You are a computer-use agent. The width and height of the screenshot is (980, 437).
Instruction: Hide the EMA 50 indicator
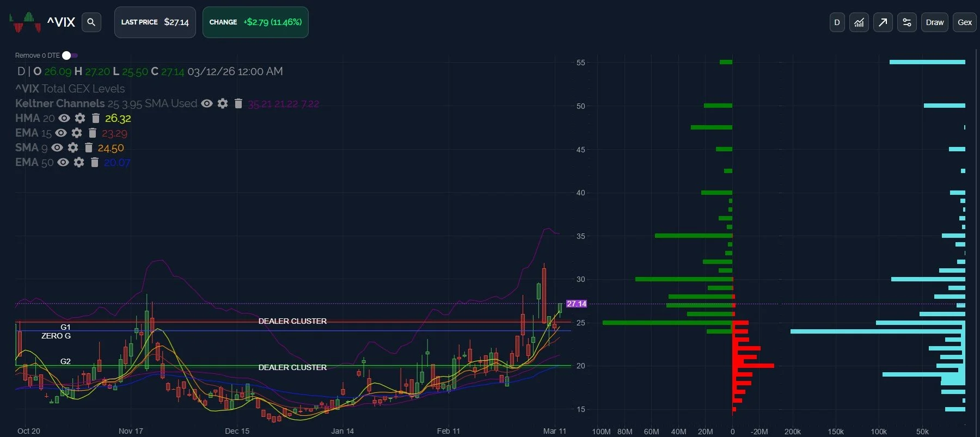coord(63,162)
